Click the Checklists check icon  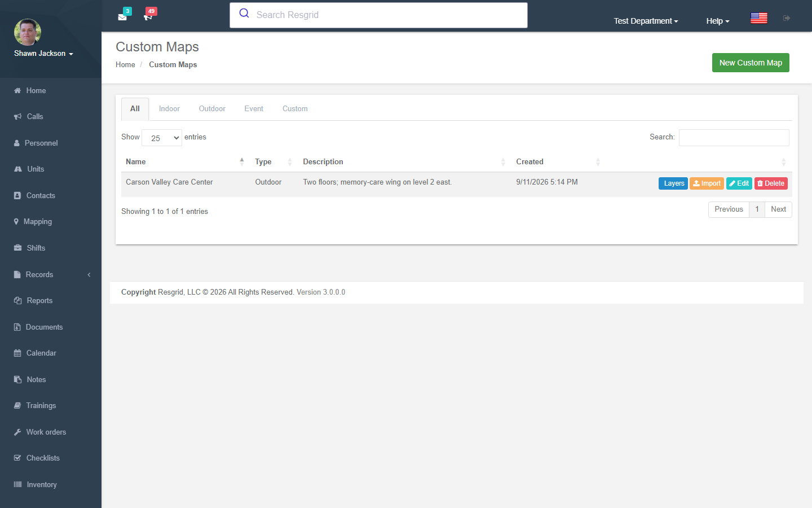[17, 458]
